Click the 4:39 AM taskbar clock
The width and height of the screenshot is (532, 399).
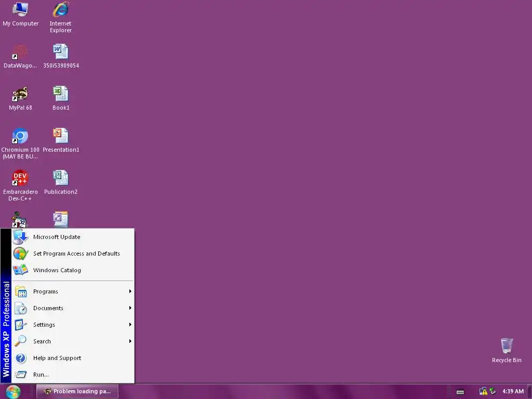click(513, 392)
